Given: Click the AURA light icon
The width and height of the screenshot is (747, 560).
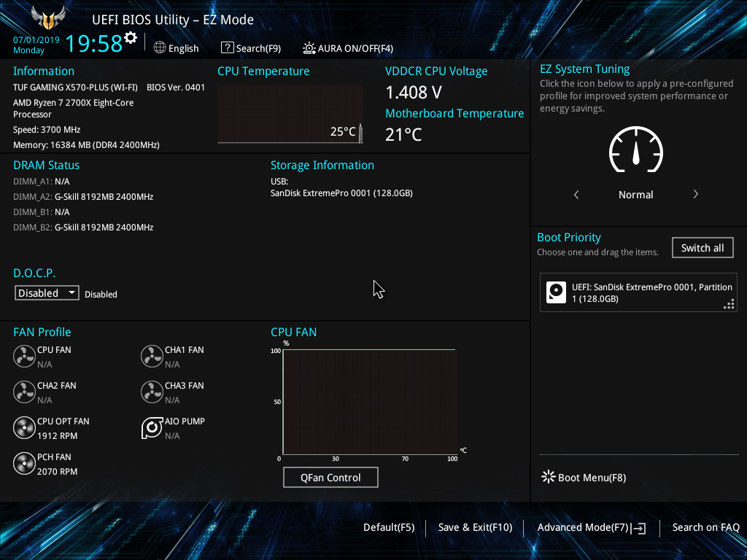Looking at the screenshot, I should tap(309, 48).
